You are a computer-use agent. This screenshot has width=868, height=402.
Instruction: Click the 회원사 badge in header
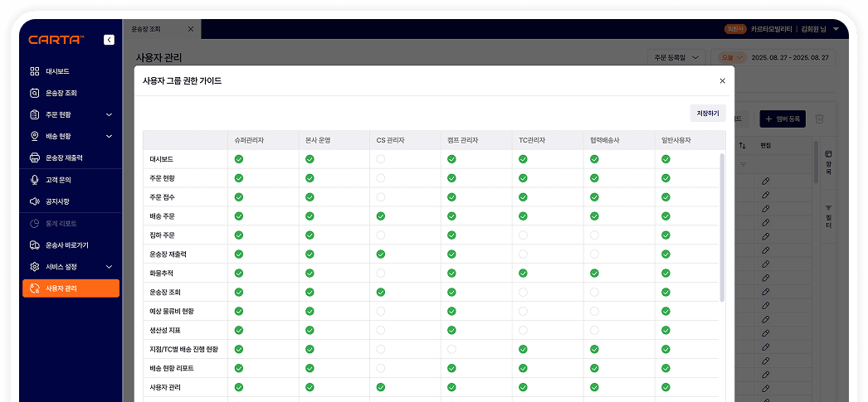[x=735, y=29]
